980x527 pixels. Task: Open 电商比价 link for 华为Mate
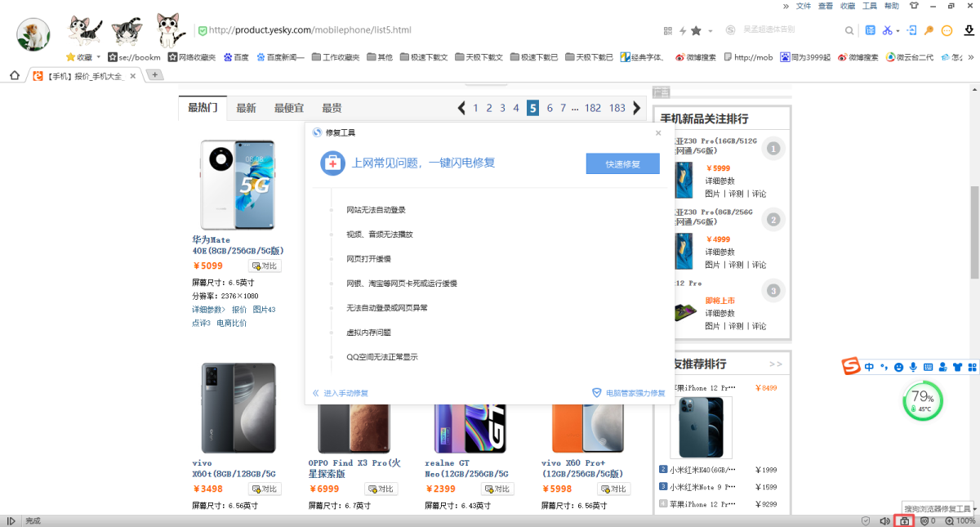[231, 323]
